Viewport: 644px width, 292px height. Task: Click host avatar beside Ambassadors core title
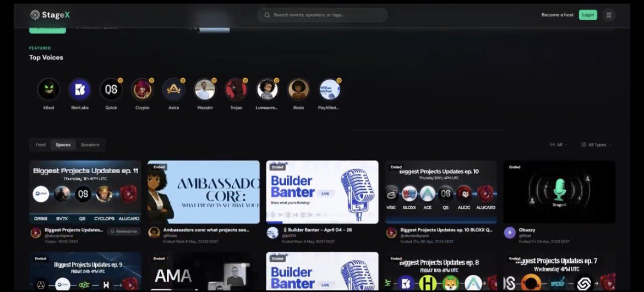pyautogui.click(x=154, y=233)
